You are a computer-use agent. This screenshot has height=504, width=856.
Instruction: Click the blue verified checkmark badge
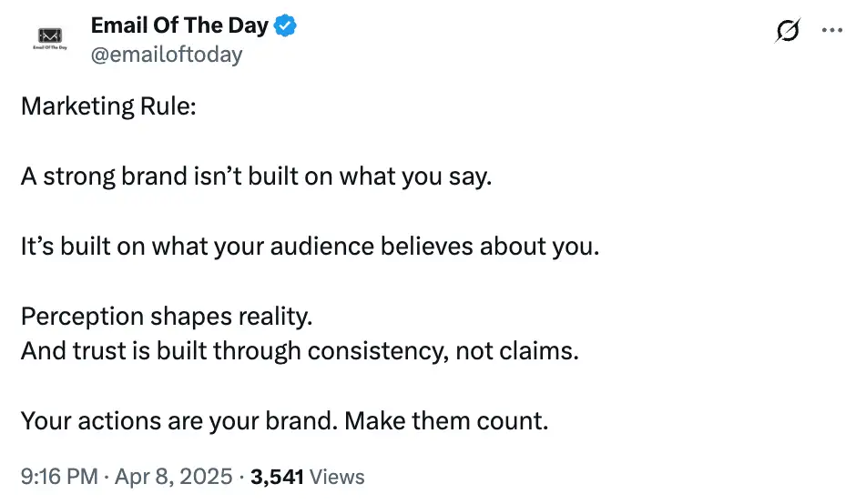click(285, 25)
